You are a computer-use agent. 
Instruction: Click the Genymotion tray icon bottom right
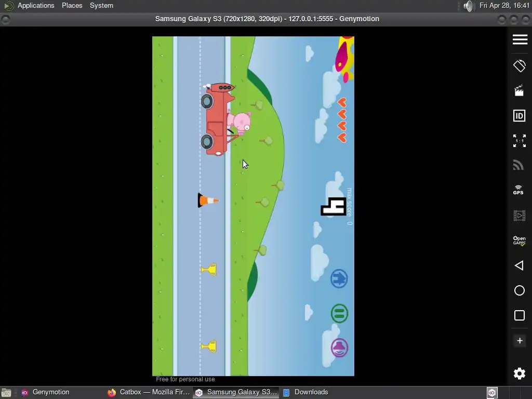point(492,393)
